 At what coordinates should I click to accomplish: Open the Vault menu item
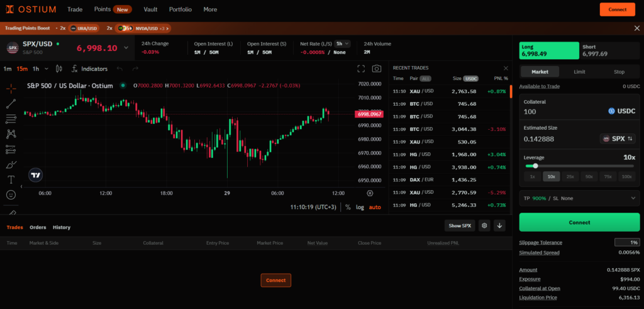pos(150,9)
